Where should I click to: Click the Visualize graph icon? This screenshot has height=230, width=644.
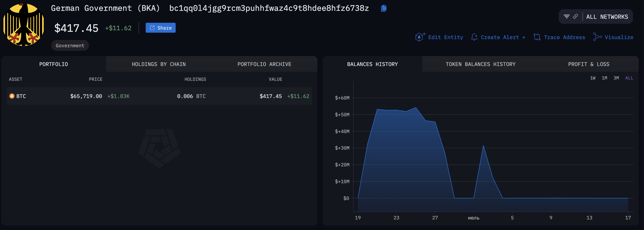click(x=597, y=37)
